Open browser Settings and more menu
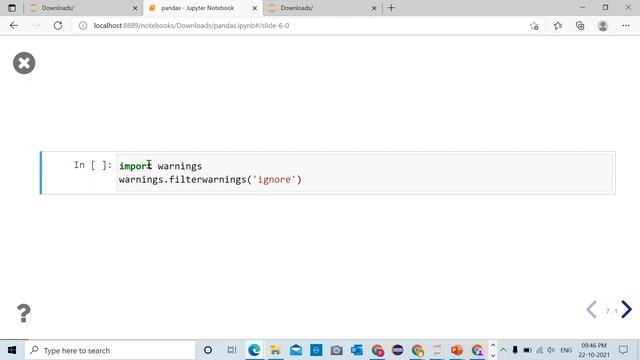 click(x=626, y=26)
